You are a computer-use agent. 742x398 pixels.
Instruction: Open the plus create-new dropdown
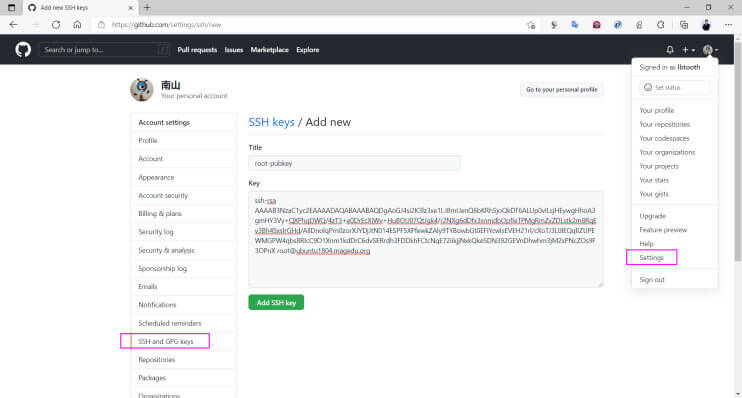tap(688, 50)
